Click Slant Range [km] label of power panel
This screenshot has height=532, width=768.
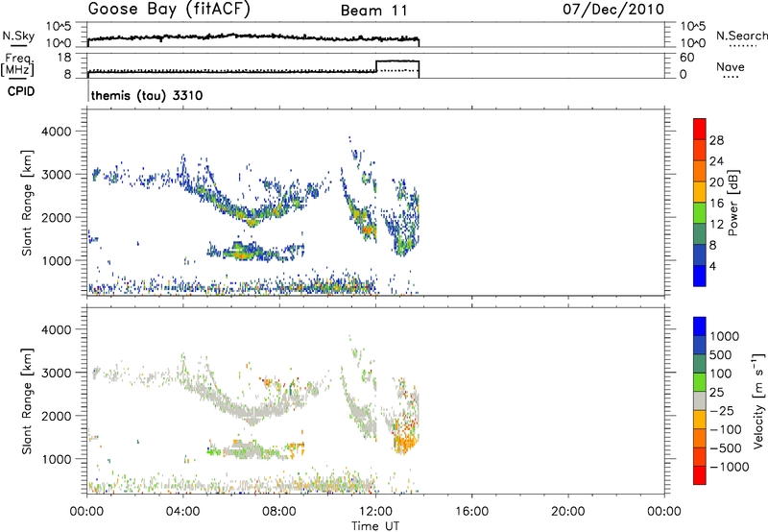tap(27, 203)
